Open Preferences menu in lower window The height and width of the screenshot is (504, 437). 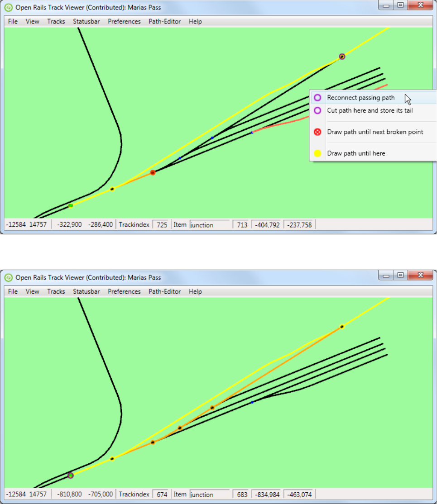click(x=124, y=291)
